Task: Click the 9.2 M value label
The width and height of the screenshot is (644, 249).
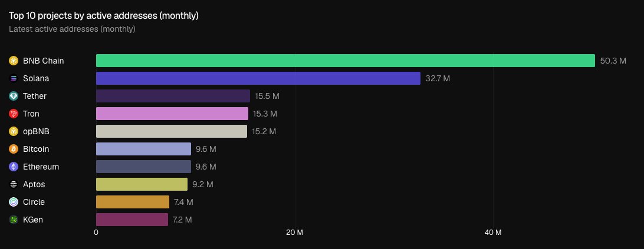Action: pyautogui.click(x=203, y=184)
